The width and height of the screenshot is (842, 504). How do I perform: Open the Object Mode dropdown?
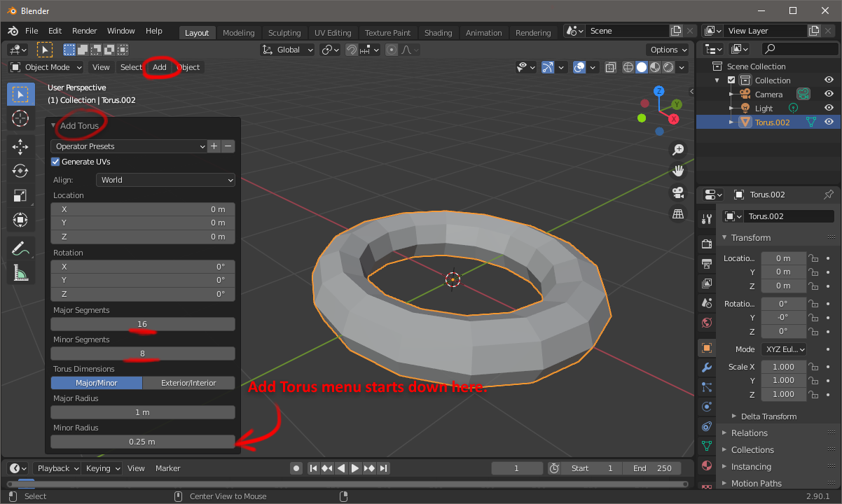[x=46, y=67]
